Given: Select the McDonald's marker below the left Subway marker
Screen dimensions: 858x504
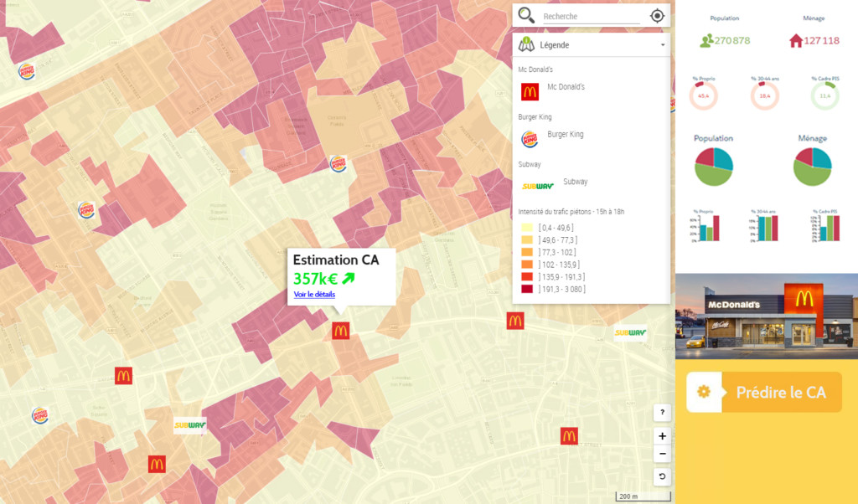Looking at the screenshot, I should [x=157, y=464].
